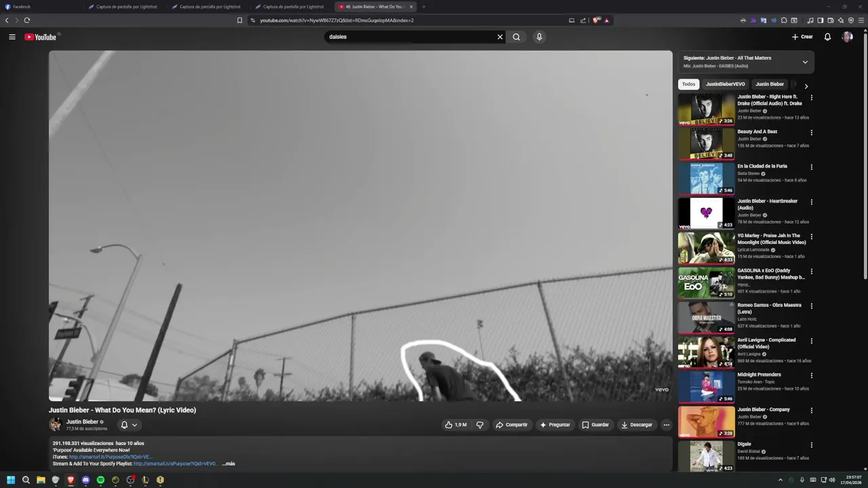Open the Beauty And A Beat video
868x488 pixels.
757,131
